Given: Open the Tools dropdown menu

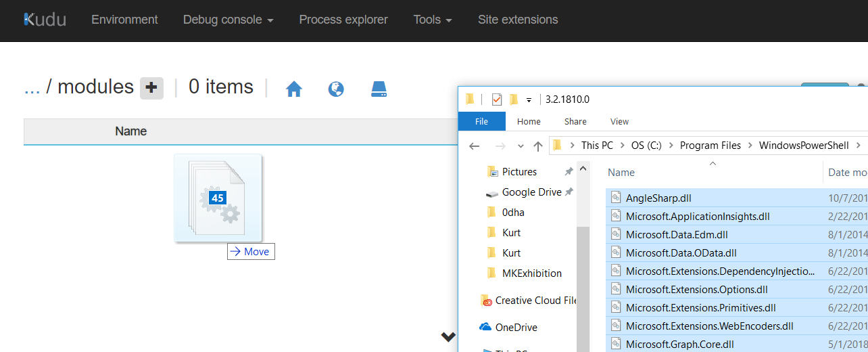Looking at the screenshot, I should coord(433,20).
